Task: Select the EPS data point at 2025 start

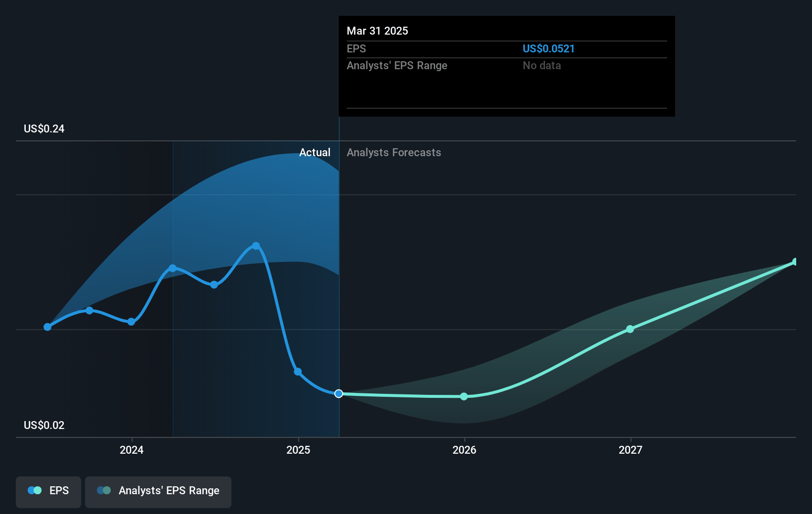Action: (298, 372)
